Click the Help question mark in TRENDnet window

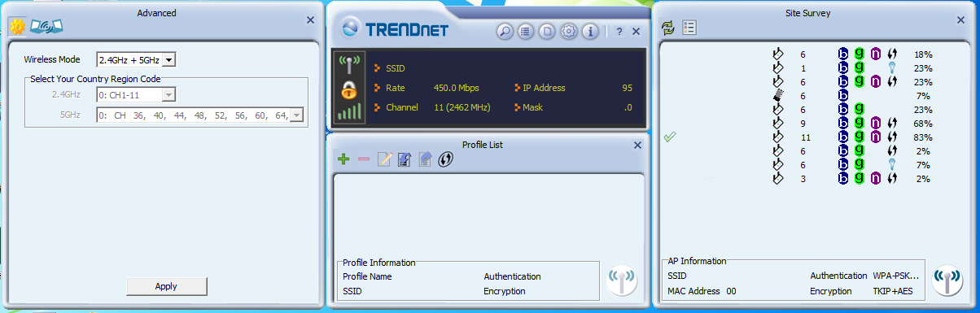pos(619,32)
